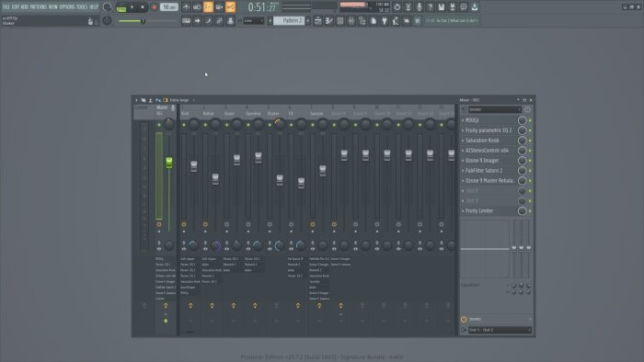Image resolution: width=644 pixels, height=362 pixels.
Task: Toggle pattern/song mode switch
Action: coord(121,7)
